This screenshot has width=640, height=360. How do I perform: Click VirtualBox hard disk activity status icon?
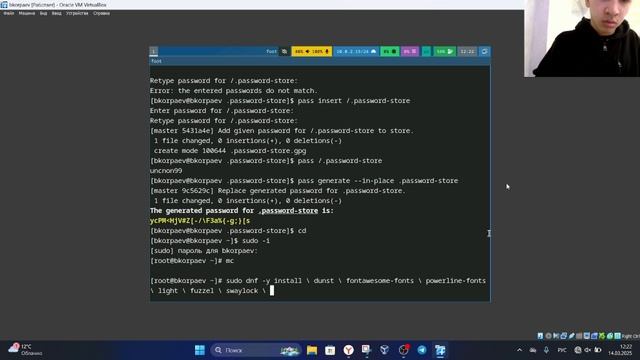pyautogui.click(x=540, y=336)
